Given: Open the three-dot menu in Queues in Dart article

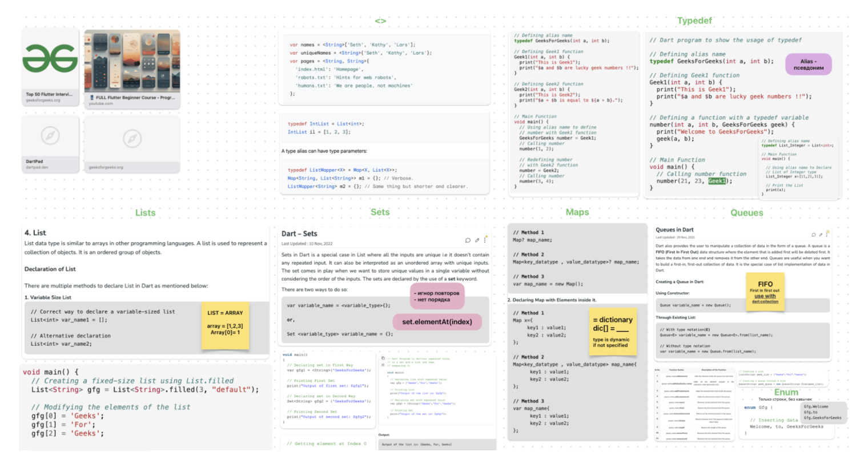Looking at the screenshot, I should (827, 234).
